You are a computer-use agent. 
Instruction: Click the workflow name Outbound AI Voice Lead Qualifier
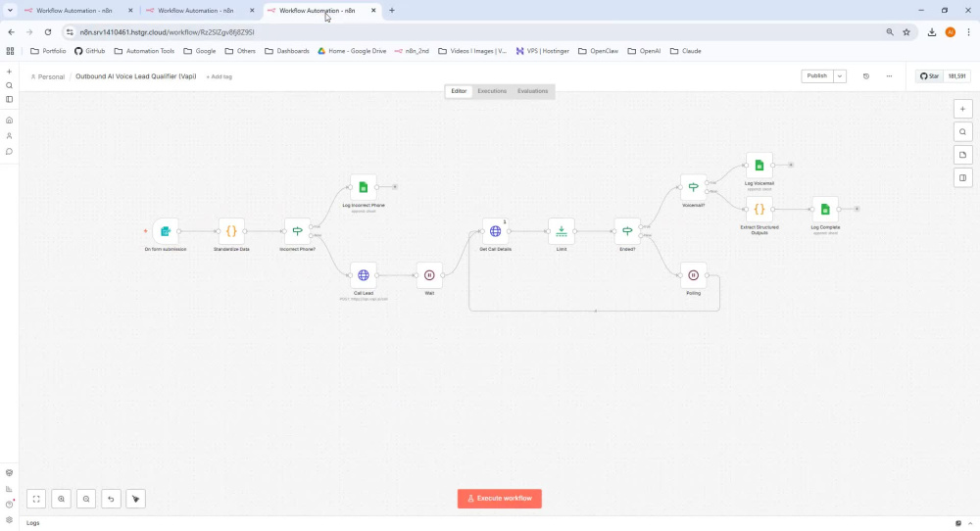pyautogui.click(x=135, y=76)
